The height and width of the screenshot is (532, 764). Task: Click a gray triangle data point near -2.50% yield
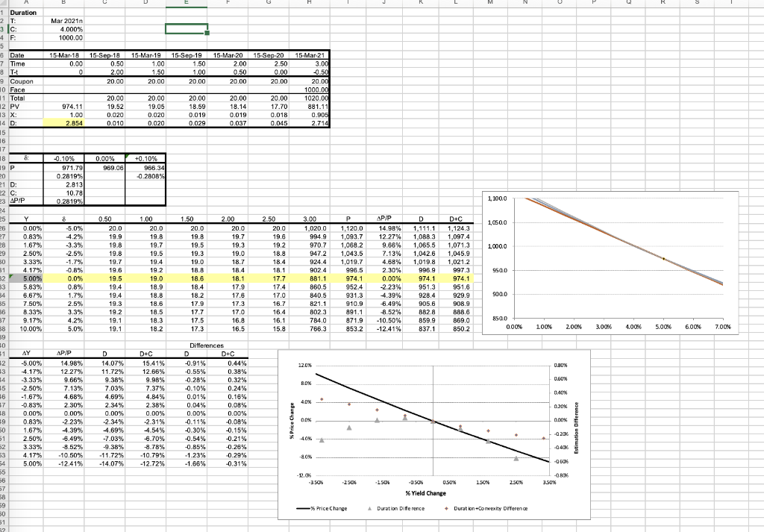point(348,428)
